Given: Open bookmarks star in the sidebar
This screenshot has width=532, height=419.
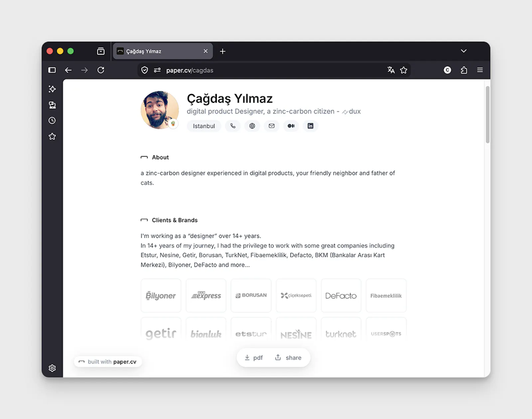Looking at the screenshot, I should pyautogui.click(x=52, y=136).
